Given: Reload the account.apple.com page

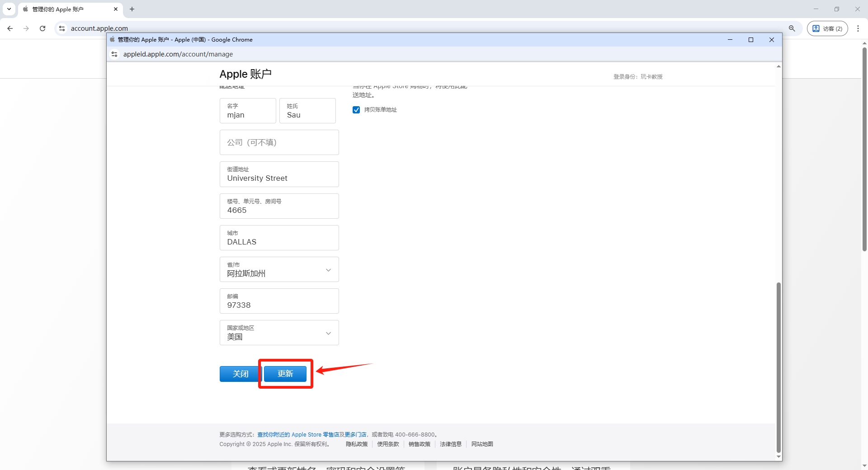Looking at the screenshot, I should click(42, 28).
